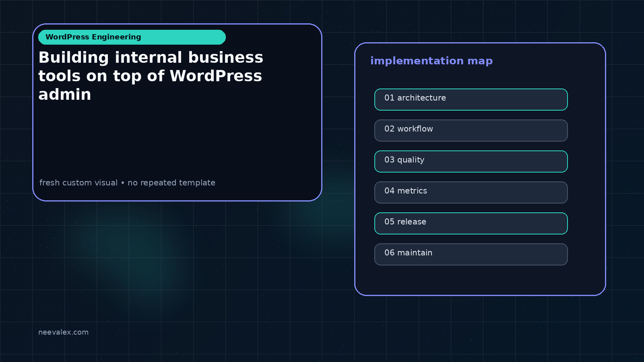Select the 02 workflow item

pos(471,130)
